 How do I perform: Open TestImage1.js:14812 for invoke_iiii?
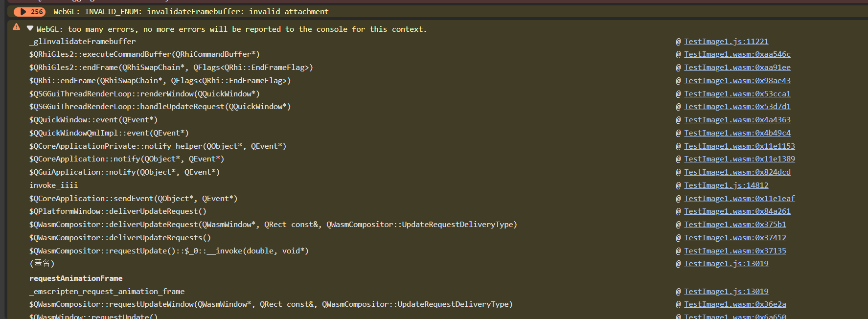click(x=726, y=185)
